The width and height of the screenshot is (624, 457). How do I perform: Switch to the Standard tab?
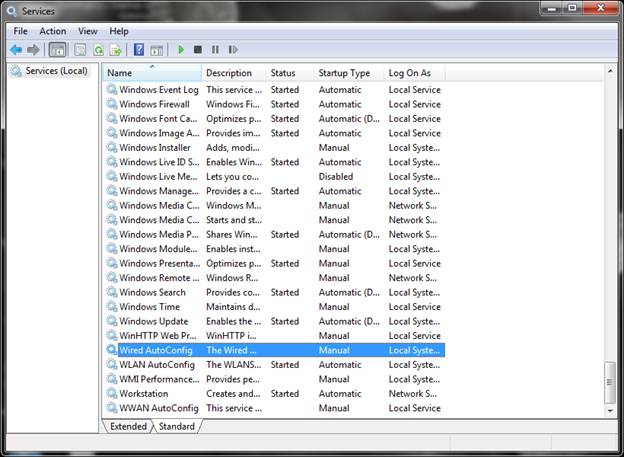(177, 426)
